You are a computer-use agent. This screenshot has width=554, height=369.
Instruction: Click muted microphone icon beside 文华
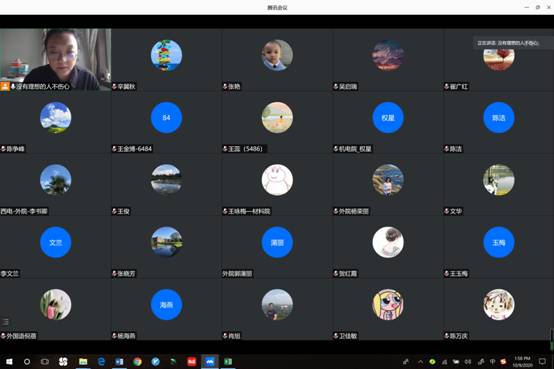[447, 211]
